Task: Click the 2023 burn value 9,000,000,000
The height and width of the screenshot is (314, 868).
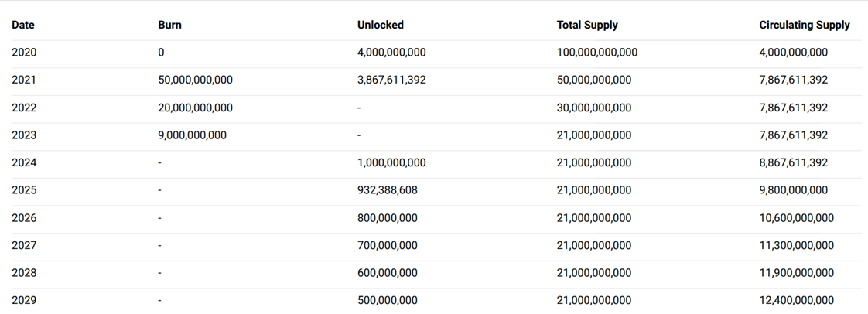Action: (192, 135)
